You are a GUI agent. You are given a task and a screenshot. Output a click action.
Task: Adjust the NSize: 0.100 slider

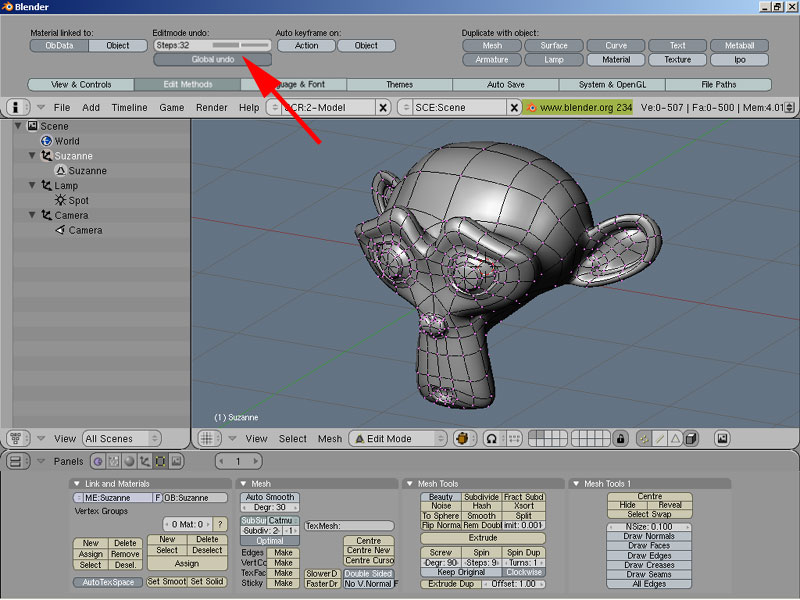(x=649, y=527)
